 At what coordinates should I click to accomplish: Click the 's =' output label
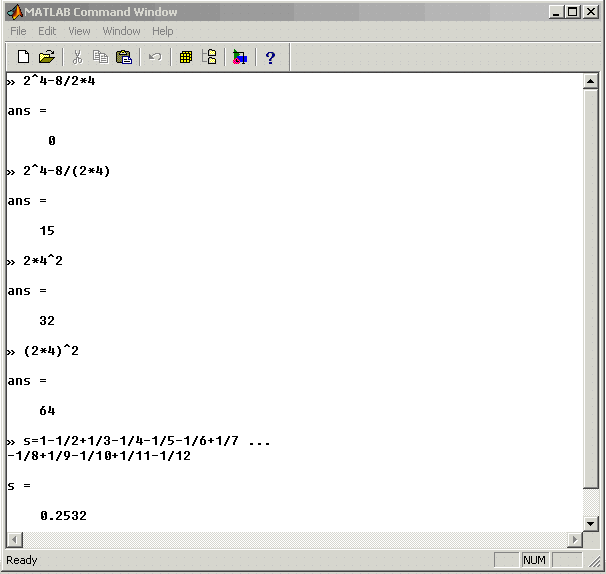click(x=19, y=486)
